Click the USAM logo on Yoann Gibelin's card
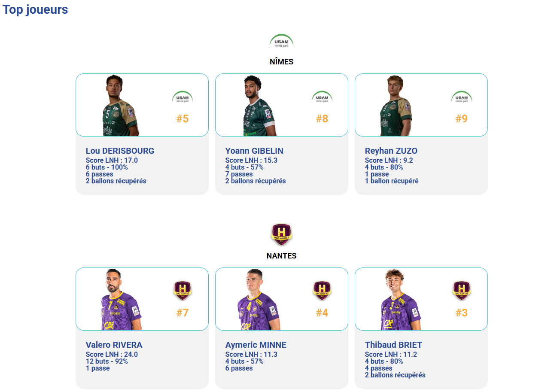The width and height of the screenshot is (557, 392). coord(322,97)
